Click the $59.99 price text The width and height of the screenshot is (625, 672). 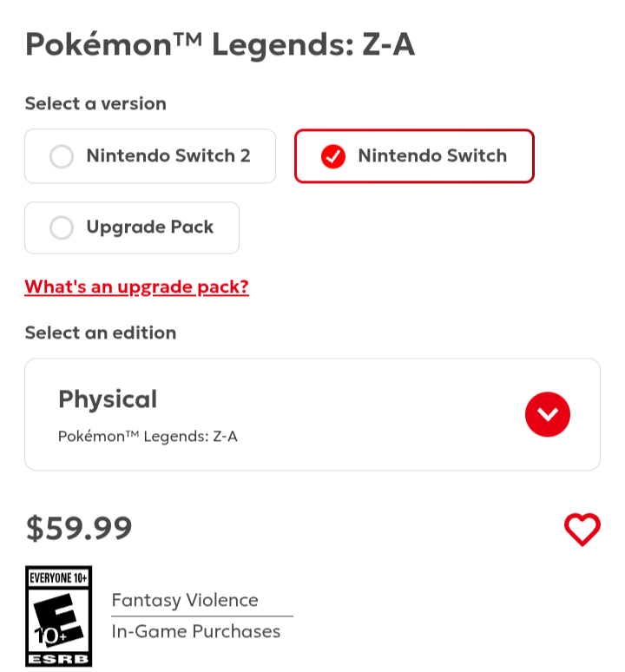(79, 527)
